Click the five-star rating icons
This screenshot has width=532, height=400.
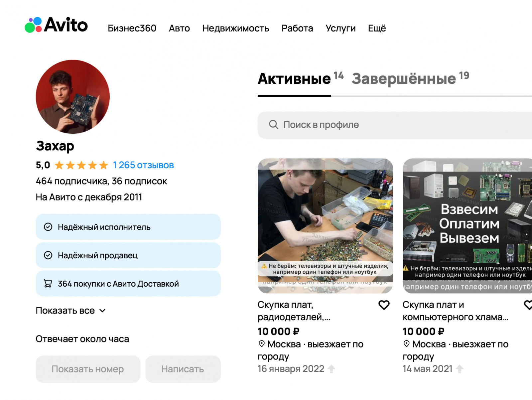point(81,165)
